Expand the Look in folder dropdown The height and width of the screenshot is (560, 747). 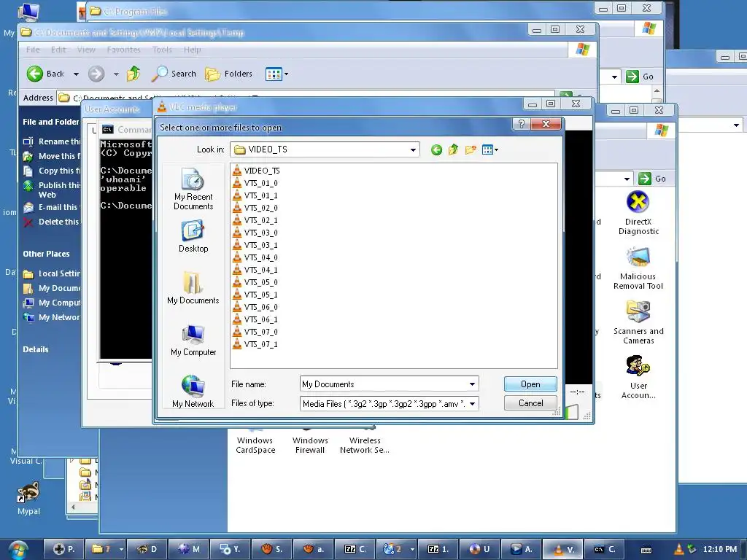pyautogui.click(x=413, y=150)
